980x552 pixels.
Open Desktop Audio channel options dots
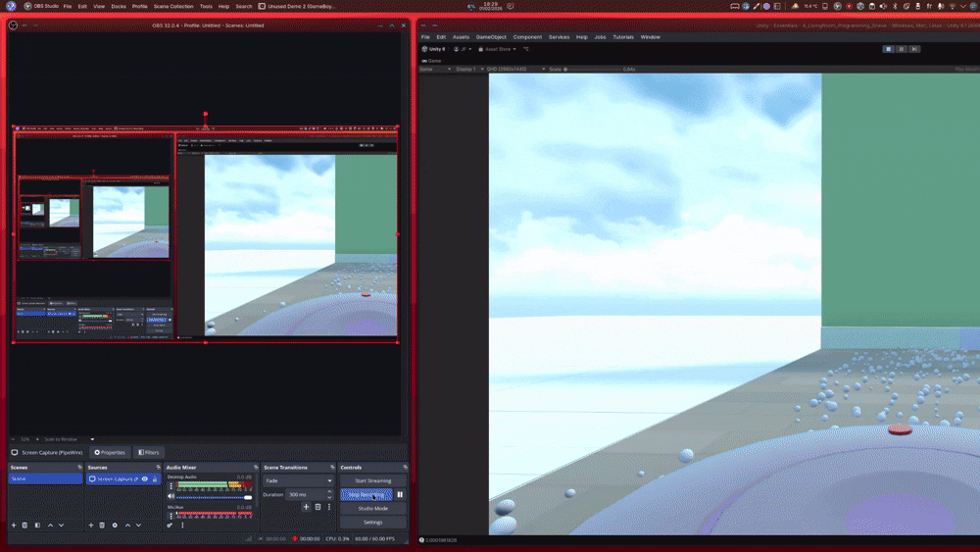coord(171,485)
